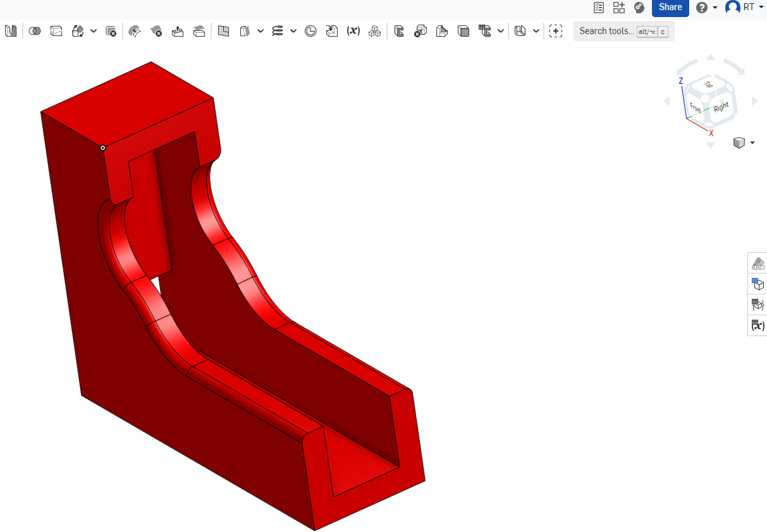This screenshot has height=532, width=767.
Task: Click the Measure clock-shaped toolbar icon
Action: click(x=310, y=31)
